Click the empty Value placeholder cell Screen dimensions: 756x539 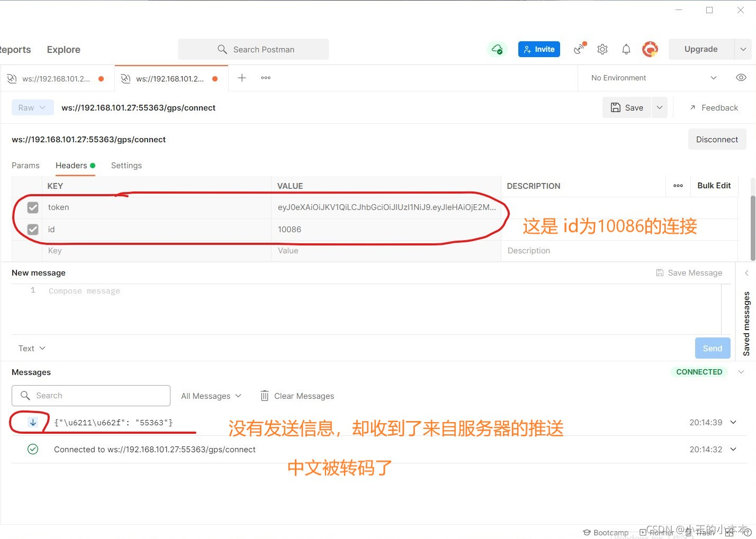(x=386, y=251)
